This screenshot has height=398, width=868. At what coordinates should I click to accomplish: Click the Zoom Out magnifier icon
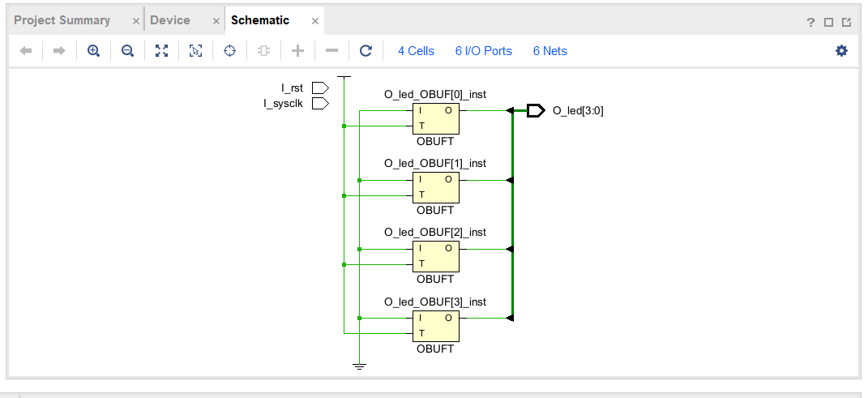[x=127, y=51]
